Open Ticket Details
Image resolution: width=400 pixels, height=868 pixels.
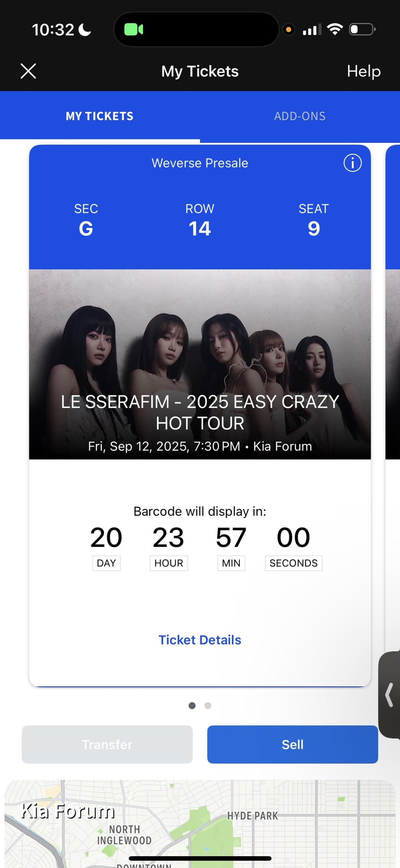click(x=200, y=640)
